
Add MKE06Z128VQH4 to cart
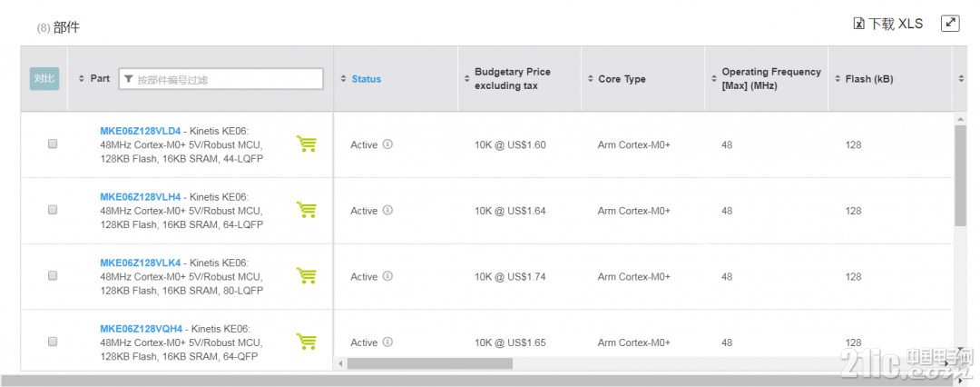307,342
